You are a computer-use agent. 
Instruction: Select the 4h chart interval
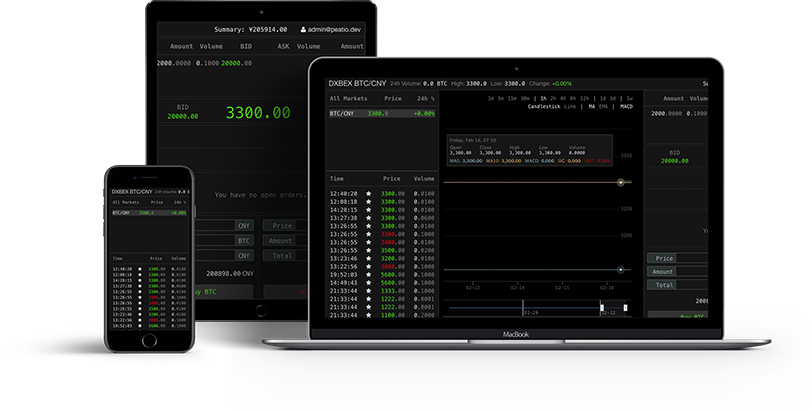563,98
